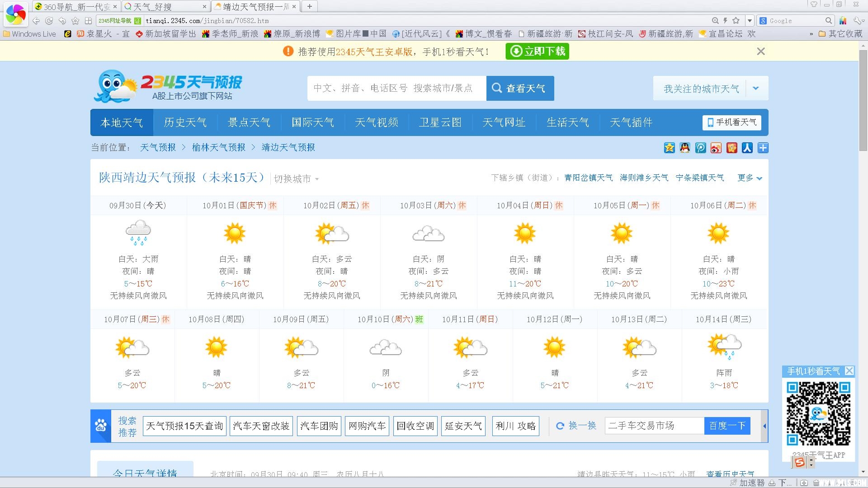Close the yellow recommendation banner

pos(761,52)
